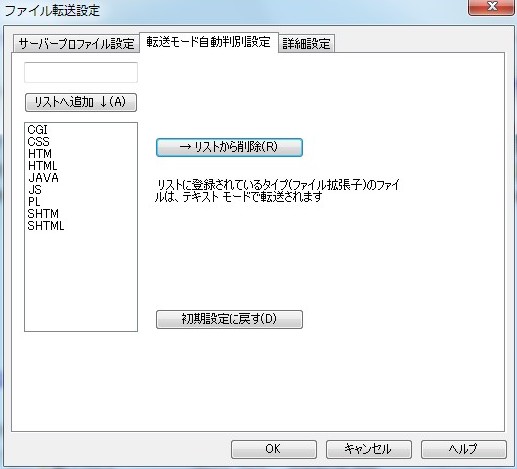Screen dimensions: 517x469
Task: Click the リストへ追加 (A) button
Action: [81, 102]
